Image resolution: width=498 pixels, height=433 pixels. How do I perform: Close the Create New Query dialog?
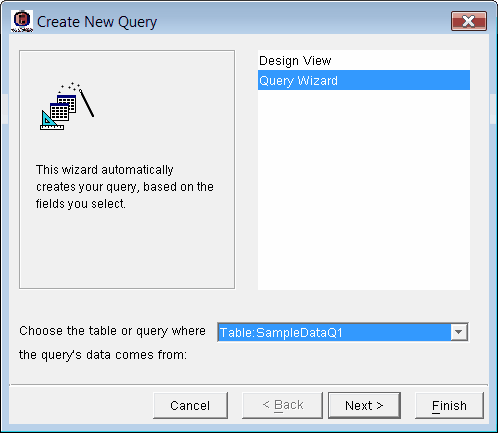point(469,21)
